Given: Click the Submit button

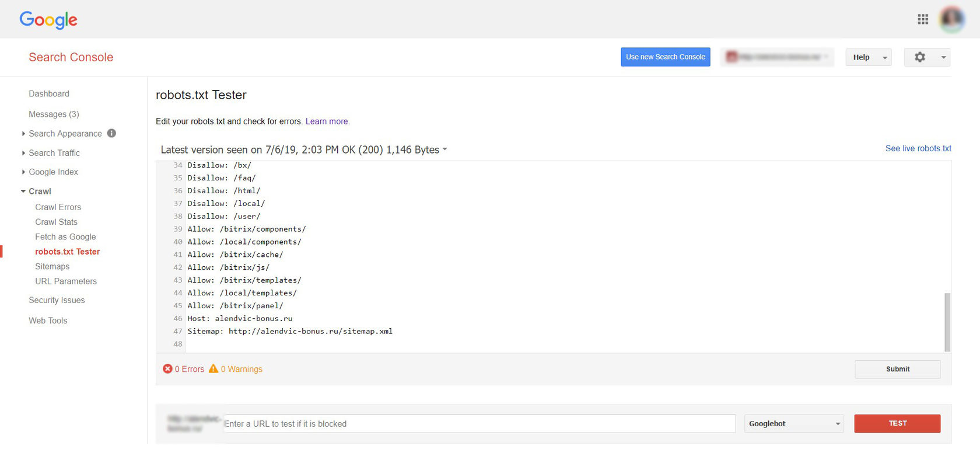Looking at the screenshot, I should [x=898, y=369].
